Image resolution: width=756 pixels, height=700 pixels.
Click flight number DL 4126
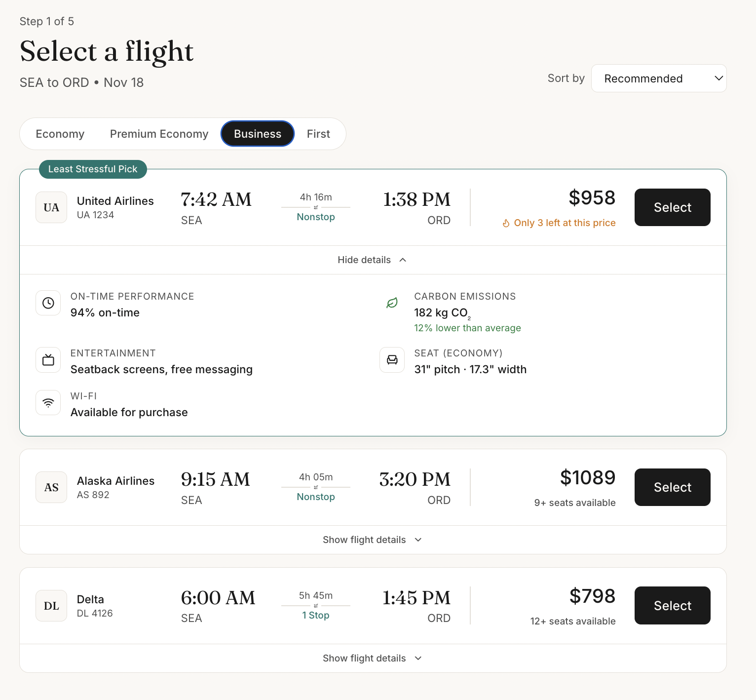coord(95,614)
